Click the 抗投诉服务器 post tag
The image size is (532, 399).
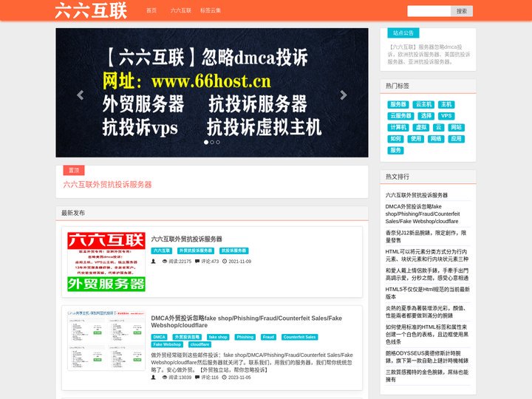[233, 250]
